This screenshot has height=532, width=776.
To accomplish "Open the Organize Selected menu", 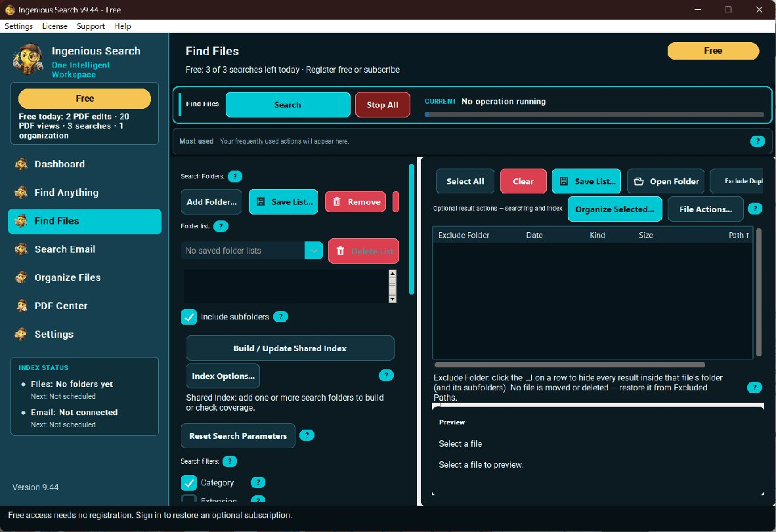I will [x=614, y=209].
